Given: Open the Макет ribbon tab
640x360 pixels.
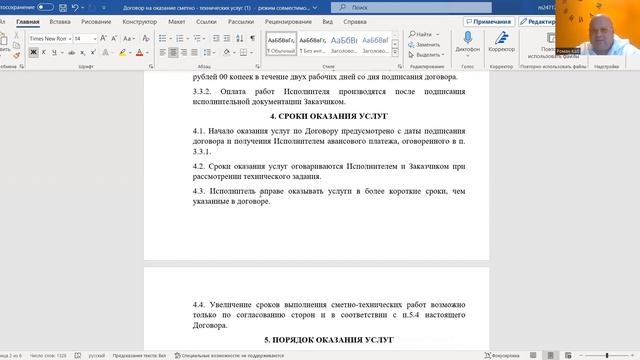Looking at the screenshot, I should [177, 22].
